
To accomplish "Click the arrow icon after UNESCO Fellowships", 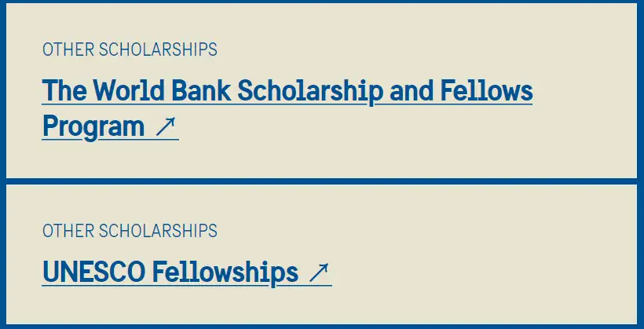I will 319,272.
